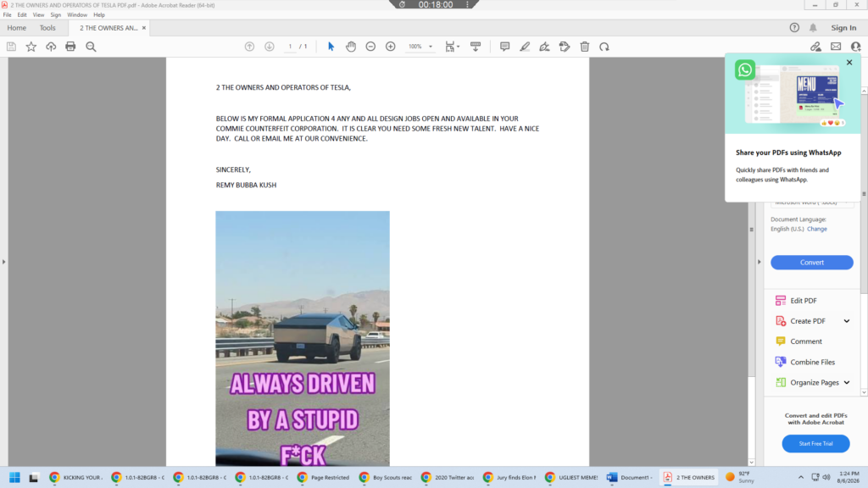Click the Save file icon
The width and height of the screenshot is (868, 488).
(x=11, y=47)
